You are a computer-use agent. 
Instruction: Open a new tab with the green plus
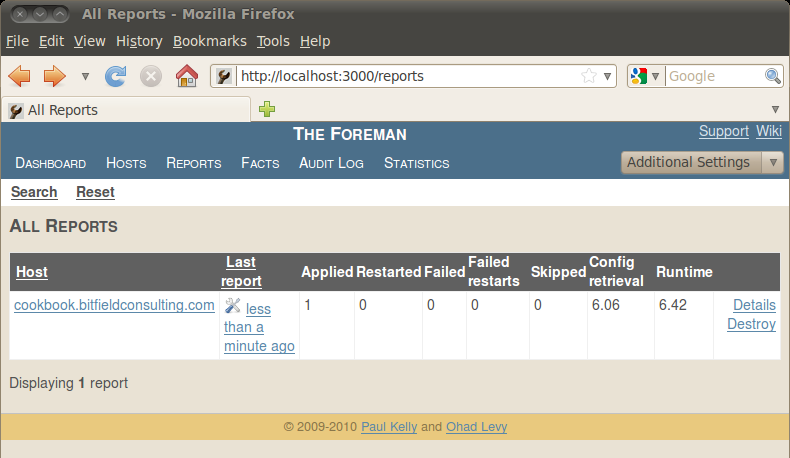click(267, 110)
